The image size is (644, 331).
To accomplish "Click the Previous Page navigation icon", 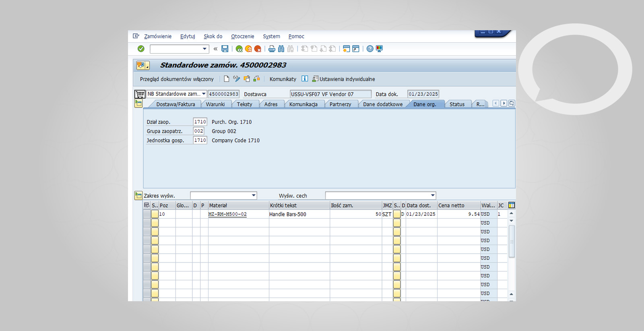I will (314, 49).
